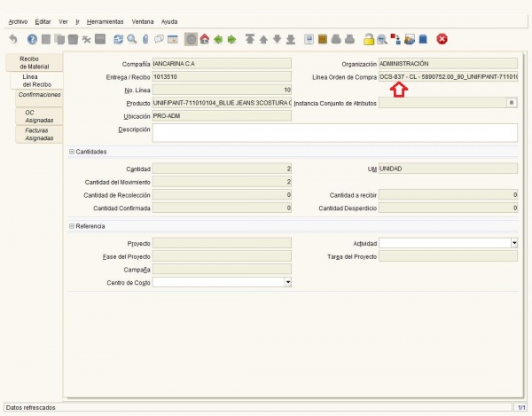Click the status text Datos refrescados

click(31, 407)
